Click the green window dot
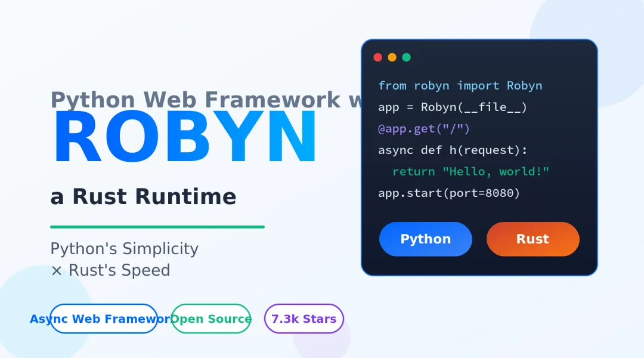Viewport: 644px width, 358px height. pyautogui.click(x=407, y=57)
